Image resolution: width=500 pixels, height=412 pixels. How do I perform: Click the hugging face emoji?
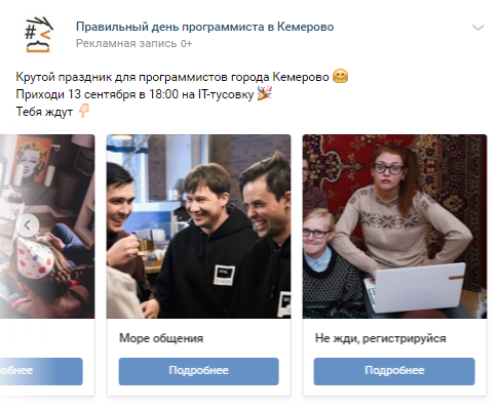[x=340, y=76]
